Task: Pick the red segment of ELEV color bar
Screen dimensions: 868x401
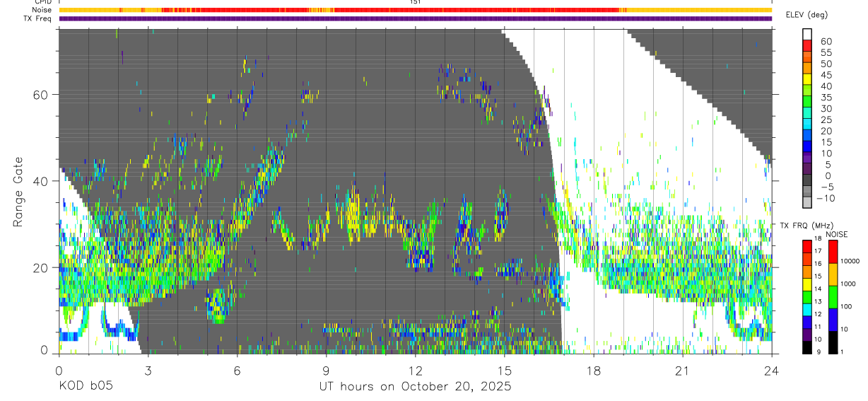Action: point(807,45)
